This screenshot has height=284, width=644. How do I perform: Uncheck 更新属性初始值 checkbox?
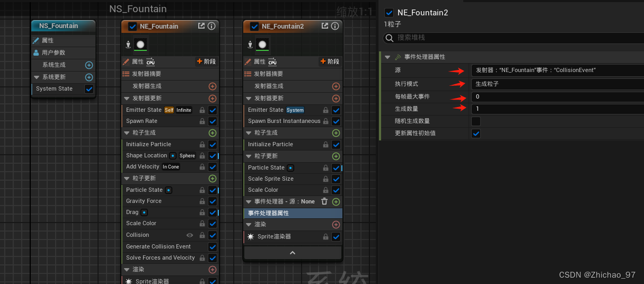coord(476,134)
